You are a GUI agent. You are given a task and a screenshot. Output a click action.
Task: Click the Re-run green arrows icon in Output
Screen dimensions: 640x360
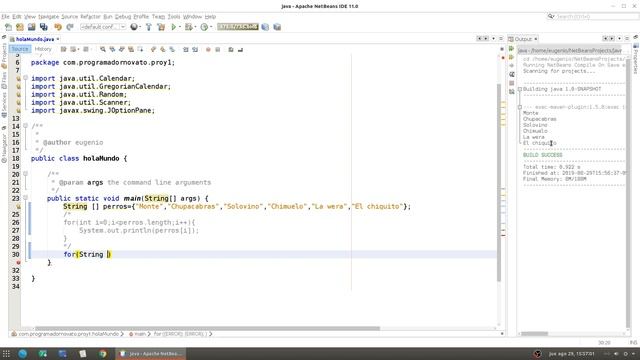click(511, 49)
